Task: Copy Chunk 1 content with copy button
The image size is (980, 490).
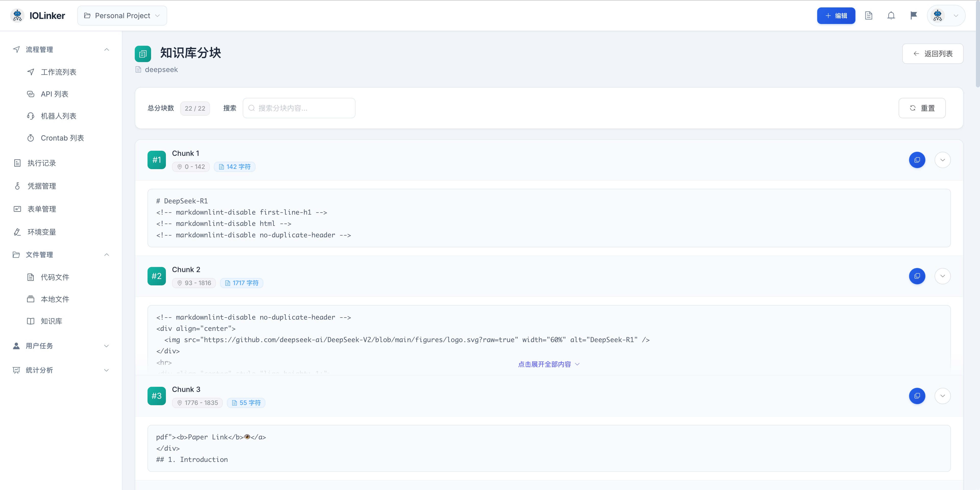Action: point(917,160)
